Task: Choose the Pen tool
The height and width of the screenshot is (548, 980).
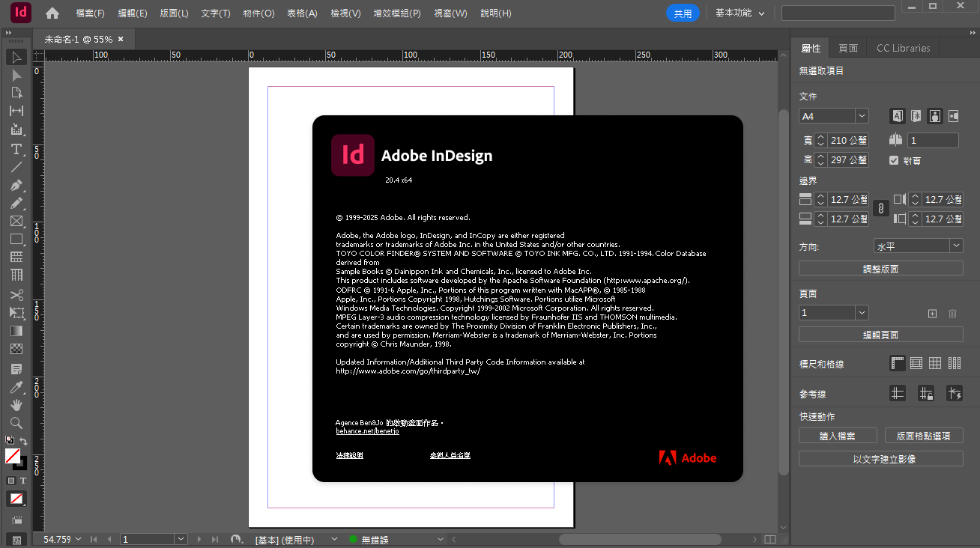Action: pyautogui.click(x=16, y=185)
